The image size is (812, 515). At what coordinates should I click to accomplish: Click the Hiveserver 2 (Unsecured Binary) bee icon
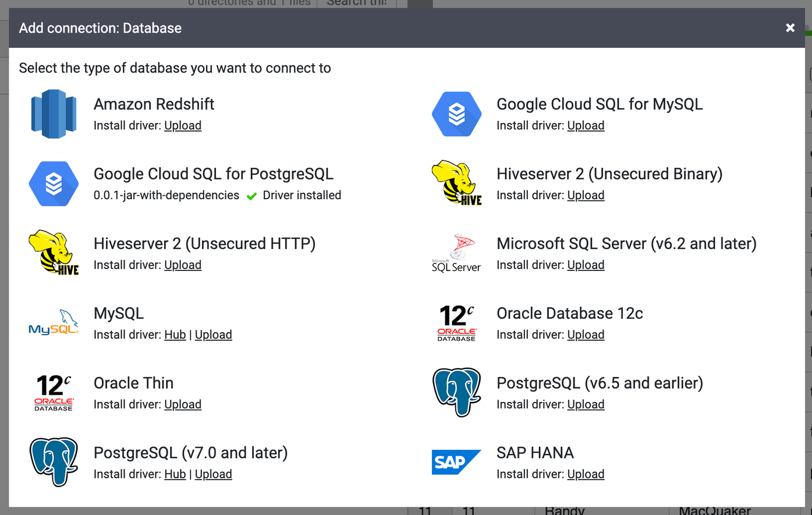point(456,184)
